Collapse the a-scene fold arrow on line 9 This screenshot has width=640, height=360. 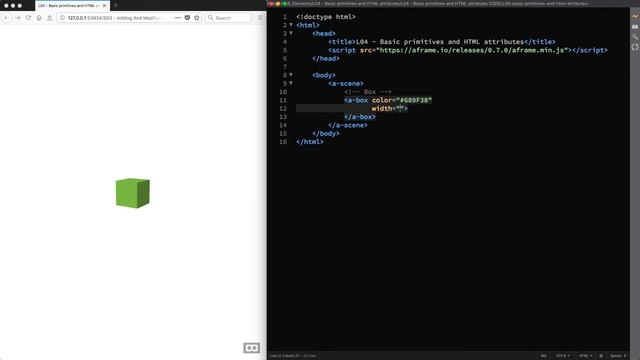point(291,83)
